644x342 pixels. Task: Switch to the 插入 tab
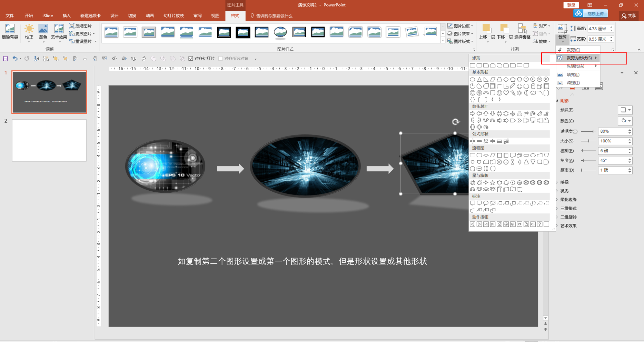67,16
